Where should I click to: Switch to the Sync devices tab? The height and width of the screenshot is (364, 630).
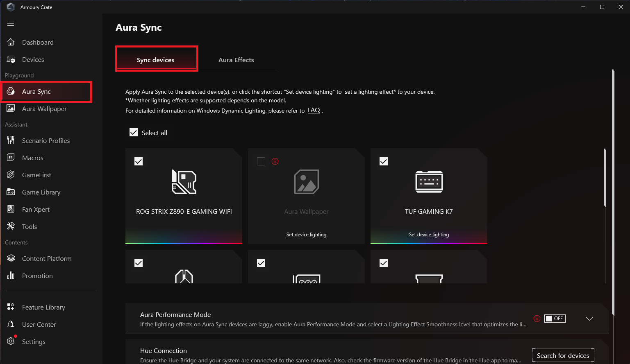click(157, 59)
